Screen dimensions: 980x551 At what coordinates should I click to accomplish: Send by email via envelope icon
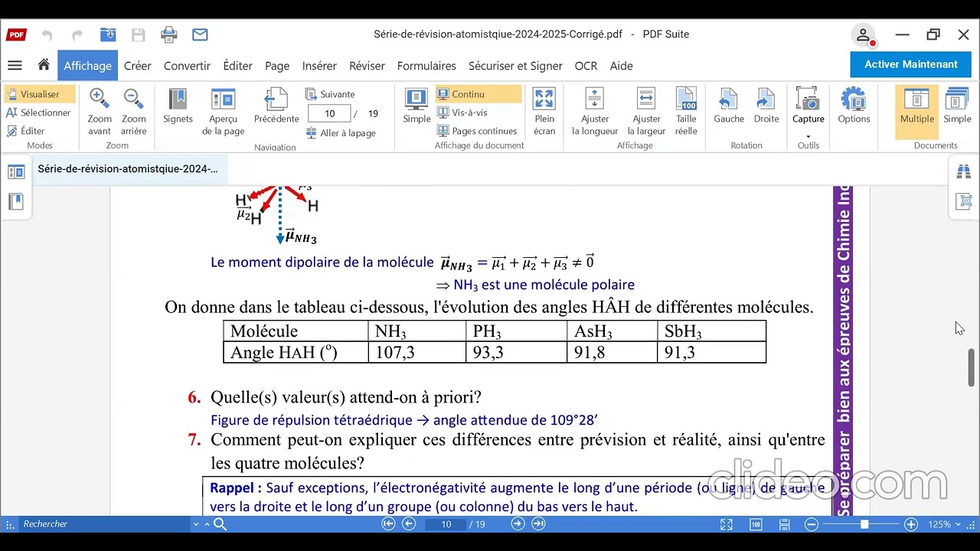200,34
